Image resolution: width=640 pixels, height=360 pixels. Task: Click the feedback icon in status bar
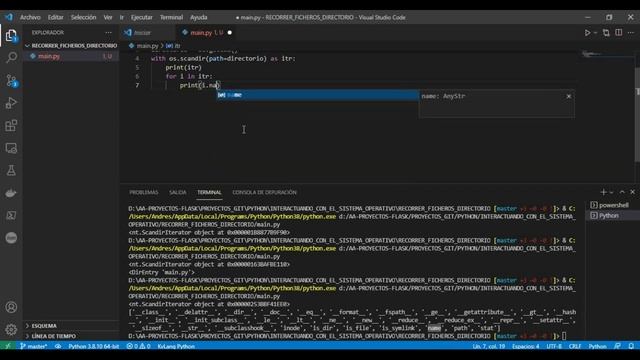pyautogui.click(x=618, y=346)
